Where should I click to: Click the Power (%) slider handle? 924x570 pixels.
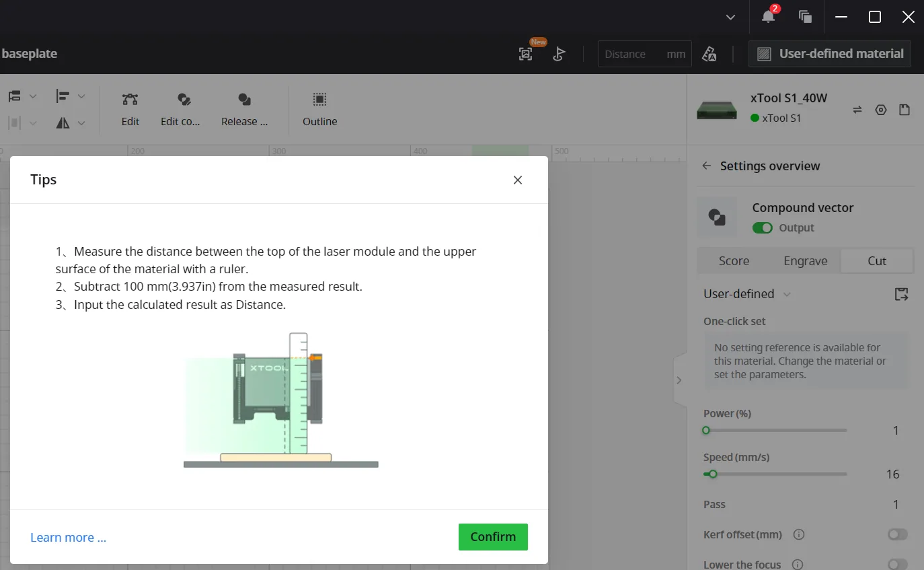706,430
